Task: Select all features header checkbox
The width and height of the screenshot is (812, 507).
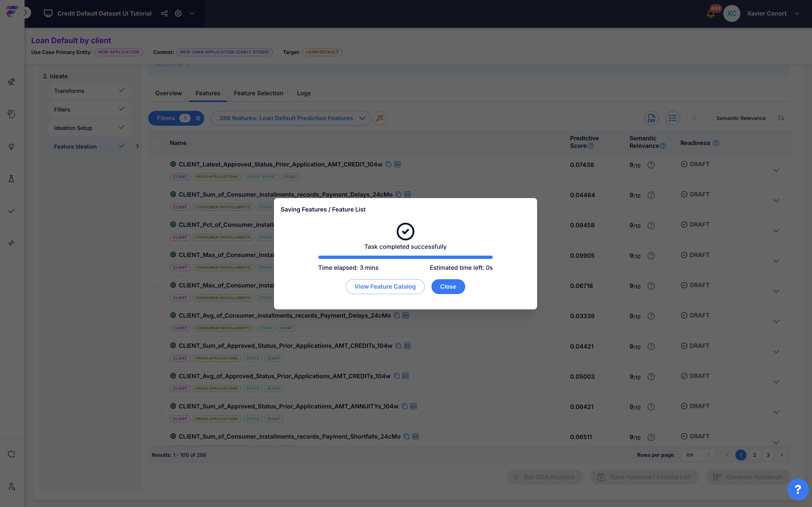Action: click(157, 143)
